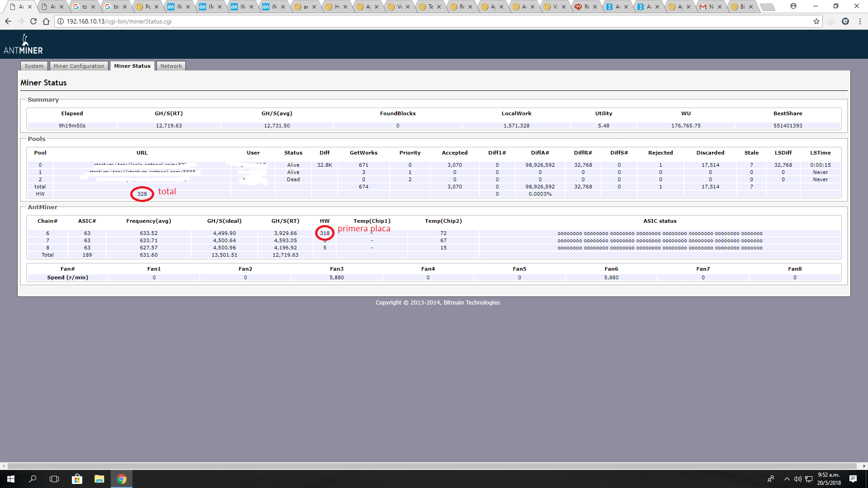Click the address bar URL field

(x=434, y=21)
